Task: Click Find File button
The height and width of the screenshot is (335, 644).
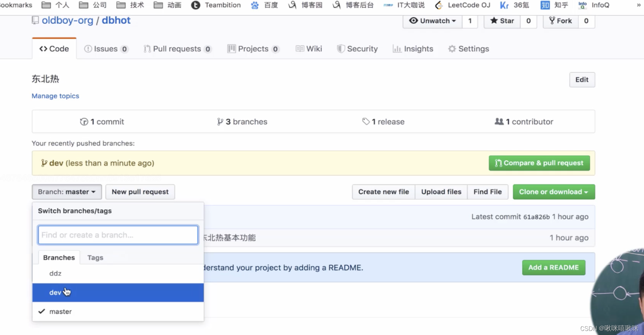Action: click(488, 192)
